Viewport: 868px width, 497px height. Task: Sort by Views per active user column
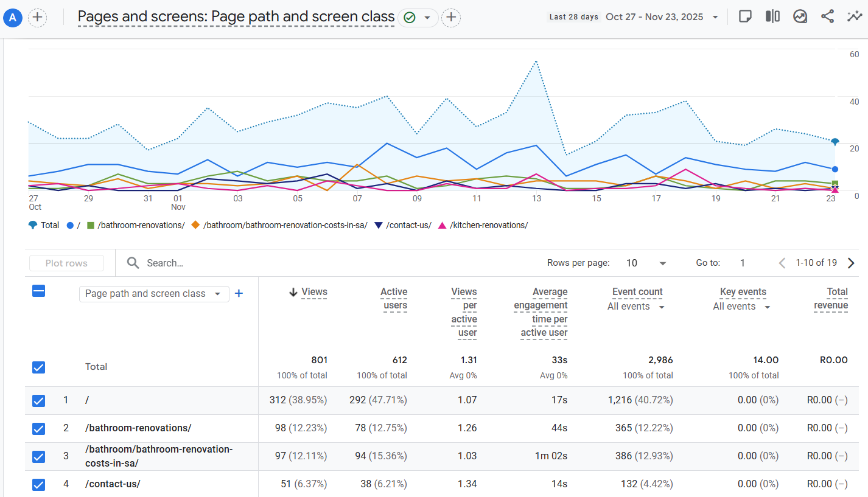tap(464, 312)
